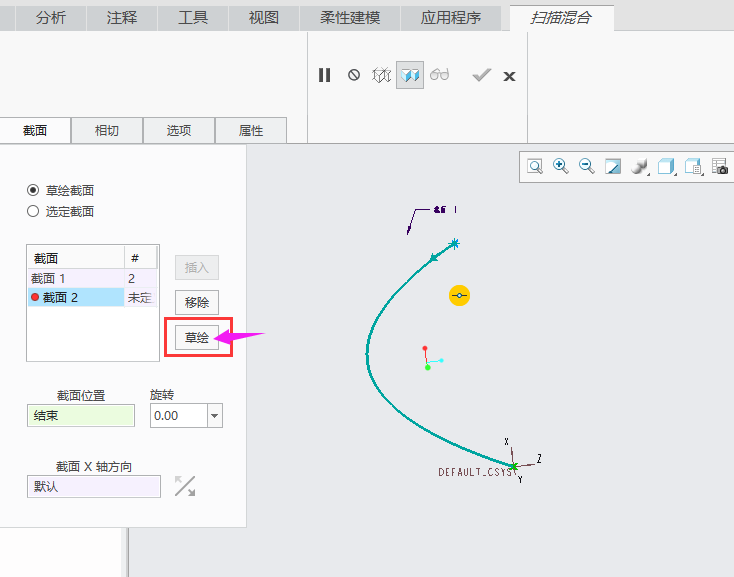Screen dimensions: 734x577
Task: Switch to the 分析 ribbon tab
Action: pyautogui.click(x=51, y=18)
